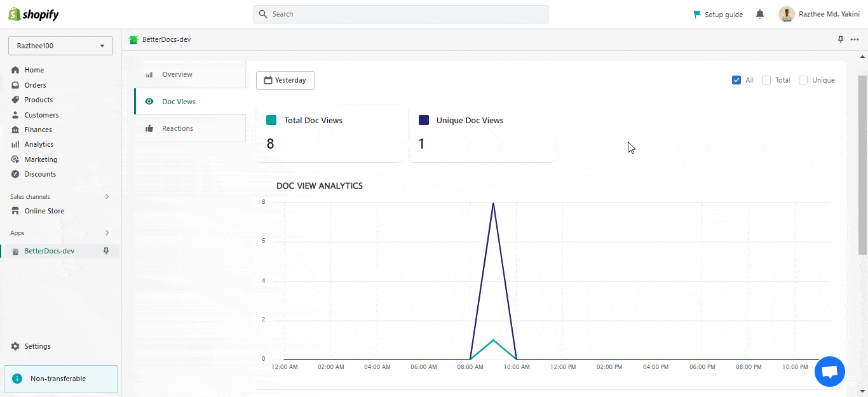This screenshot has height=397, width=868.
Task: Select the Doc Views tab
Action: (x=190, y=102)
